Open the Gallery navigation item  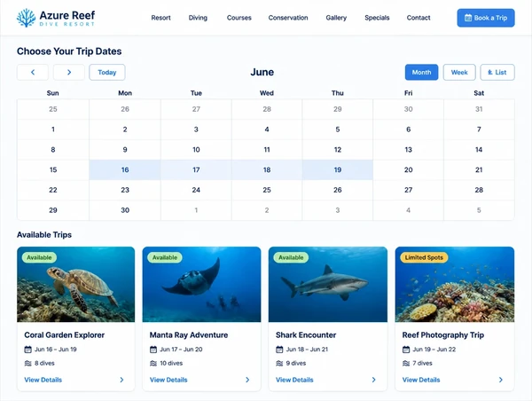click(x=336, y=18)
